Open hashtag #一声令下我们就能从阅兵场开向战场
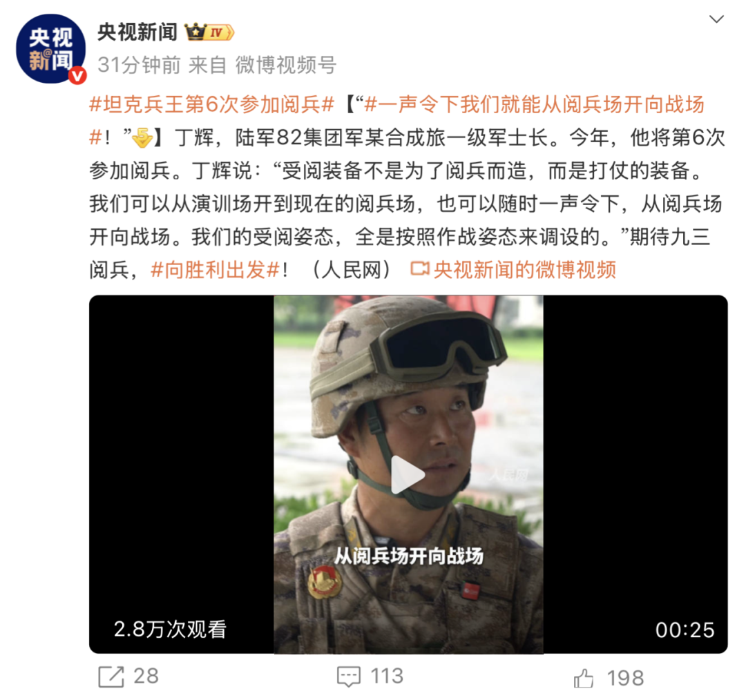 point(534,105)
